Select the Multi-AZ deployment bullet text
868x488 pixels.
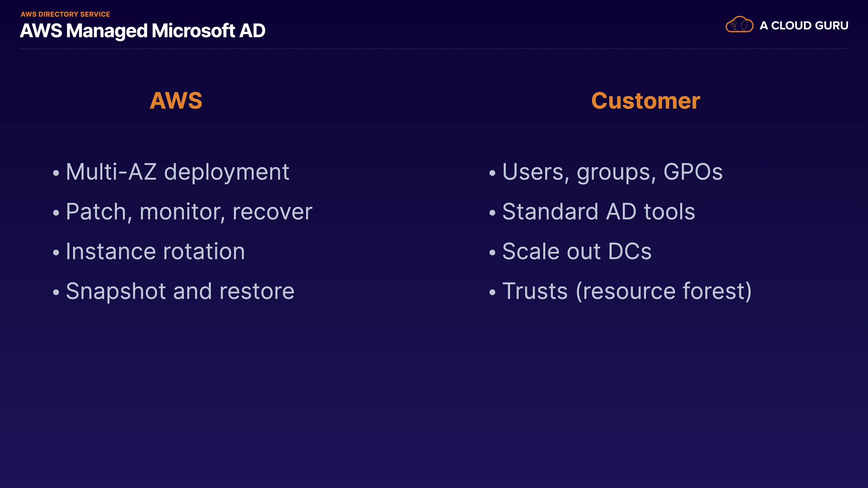click(x=177, y=172)
